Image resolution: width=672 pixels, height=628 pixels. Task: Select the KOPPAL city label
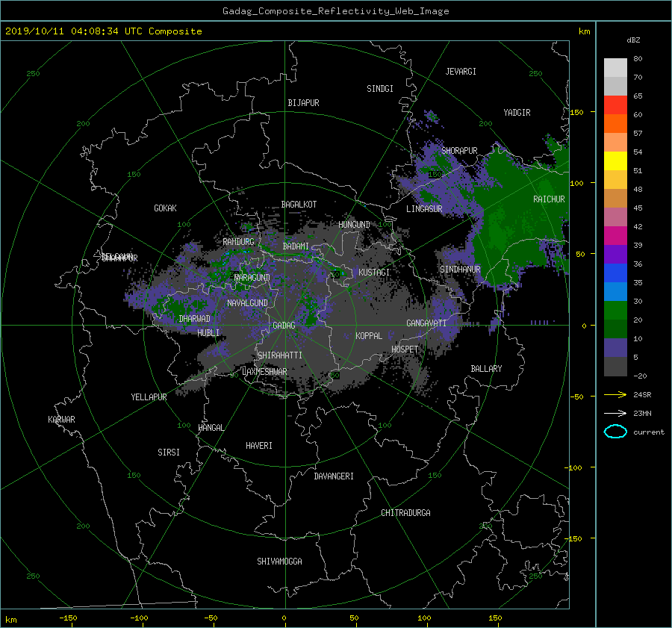click(369, 335)
